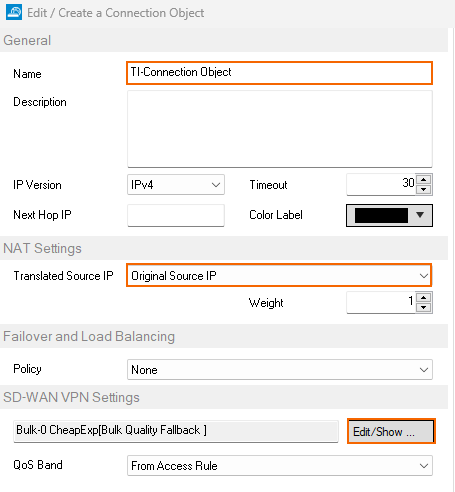Increase Timeout with the up arrow
This screenshot has height=492, width=455.
[424, 180]
